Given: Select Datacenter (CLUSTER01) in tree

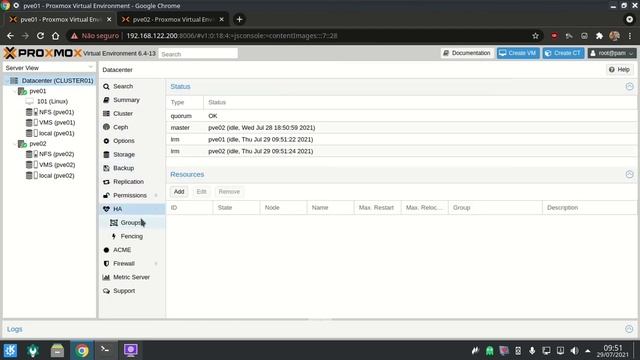Looking at the screenshot, I should (x=58, y=81).
